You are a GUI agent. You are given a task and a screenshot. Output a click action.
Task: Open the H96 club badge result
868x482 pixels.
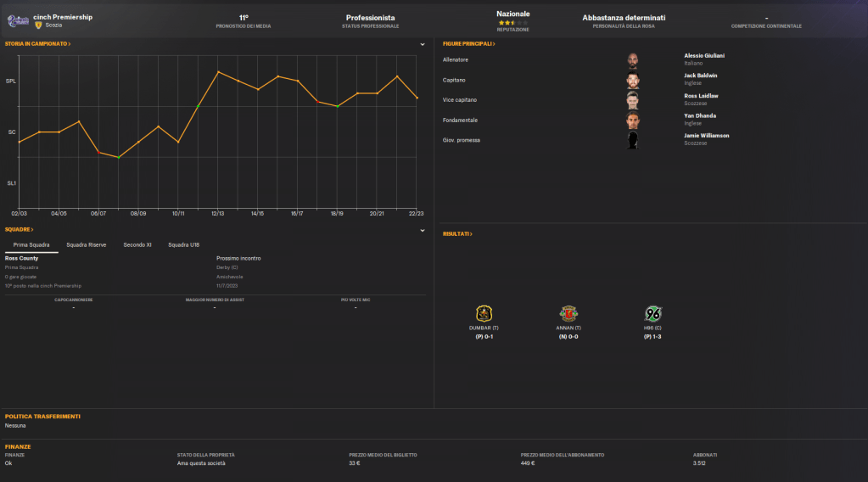pyautogui.click(x=652, y=313)
